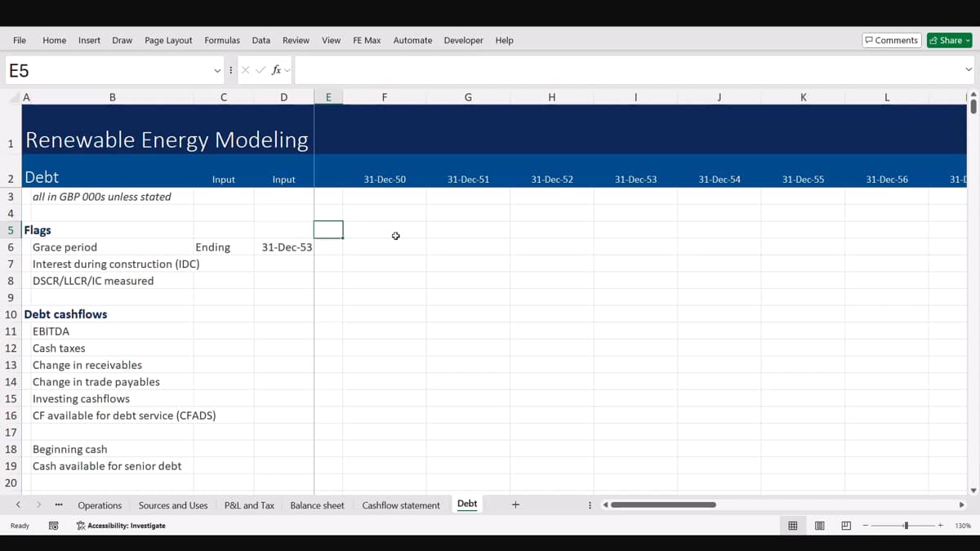Click Accessibility: Investigate in status bar
This screenshot has height=551, width=980.
tap(121, 526)
